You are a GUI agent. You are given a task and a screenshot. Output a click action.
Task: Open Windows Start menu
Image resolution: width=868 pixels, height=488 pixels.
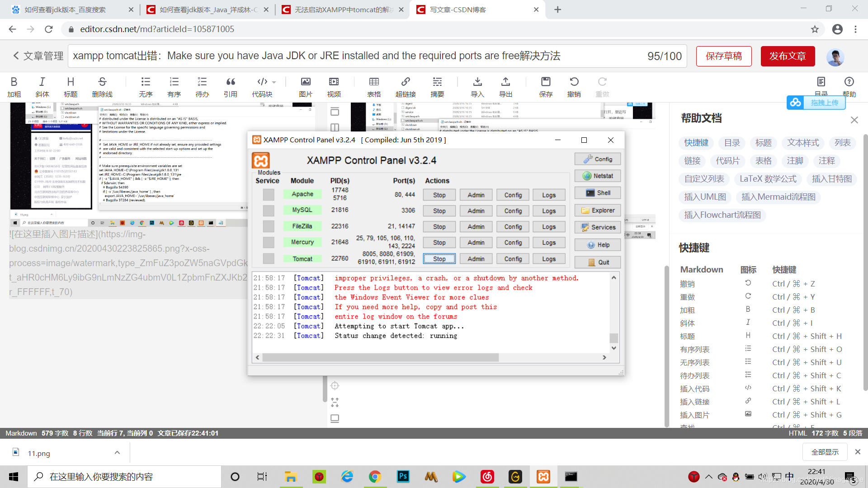(x=14, y=477)
